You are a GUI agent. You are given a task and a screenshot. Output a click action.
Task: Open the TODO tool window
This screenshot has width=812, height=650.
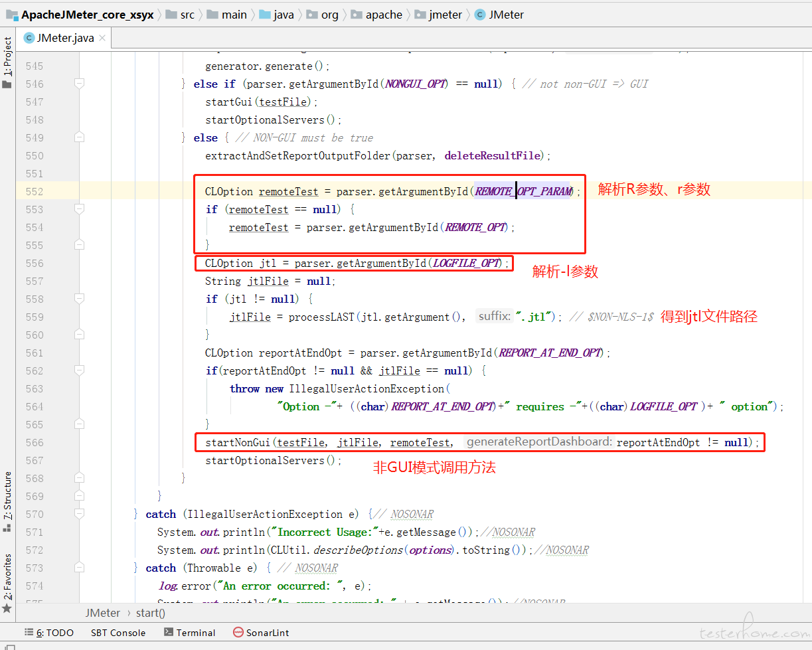click(49, 633)
